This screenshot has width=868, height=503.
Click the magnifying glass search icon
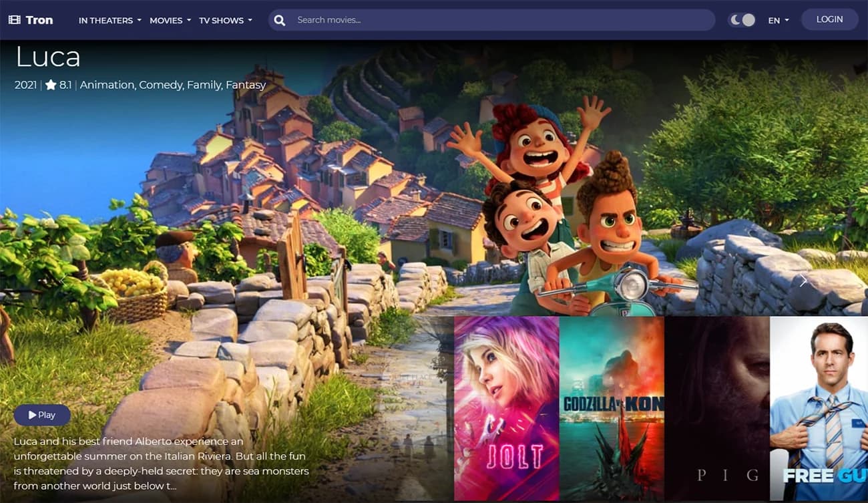coord(280,20)
